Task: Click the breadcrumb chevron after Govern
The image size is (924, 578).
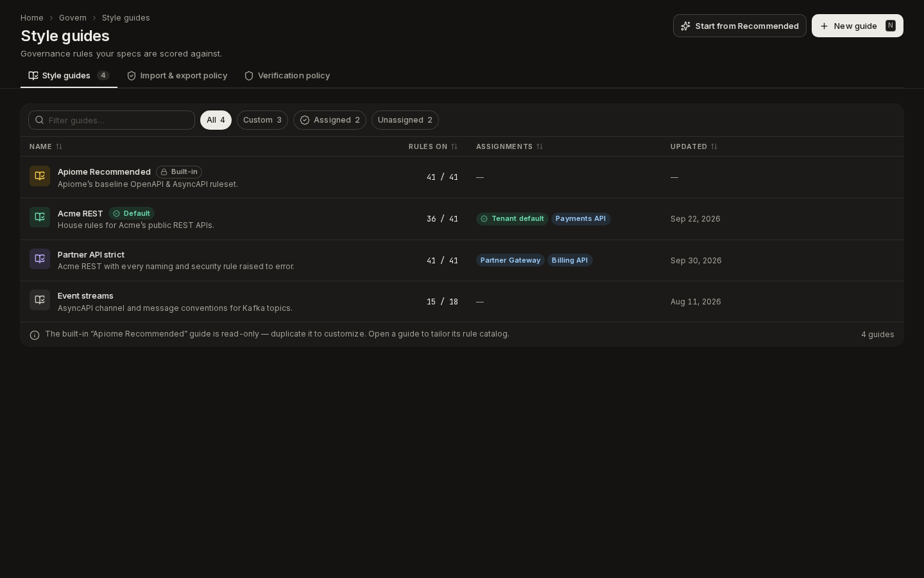Action: [x=94, y=18]
